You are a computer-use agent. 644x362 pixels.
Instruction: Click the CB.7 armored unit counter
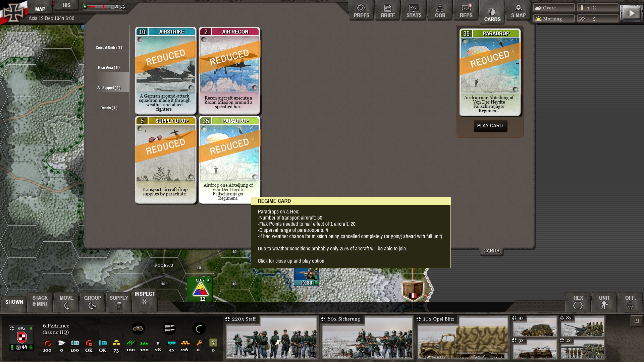coord(200,289)
